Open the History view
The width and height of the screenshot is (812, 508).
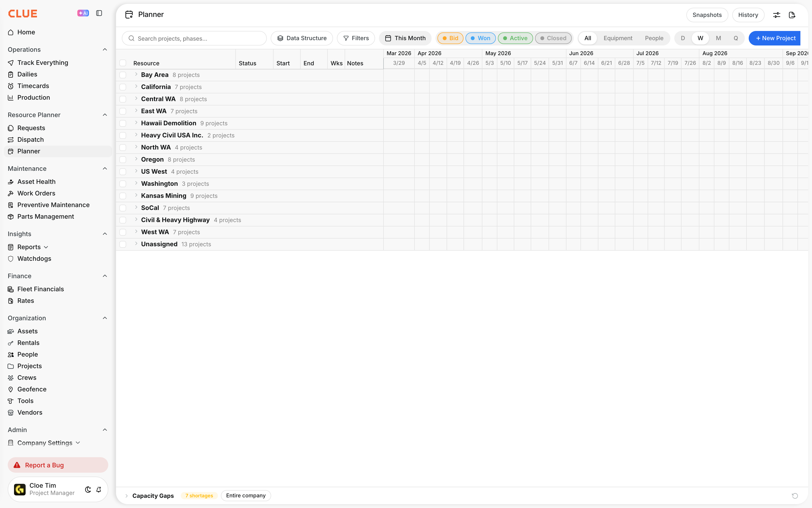click(x=748, y=15)
